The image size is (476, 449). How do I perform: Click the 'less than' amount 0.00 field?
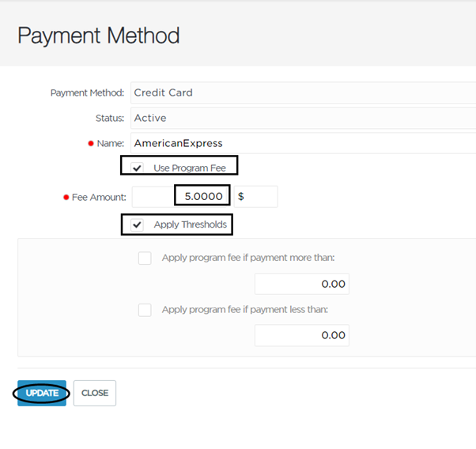[302, 335]
